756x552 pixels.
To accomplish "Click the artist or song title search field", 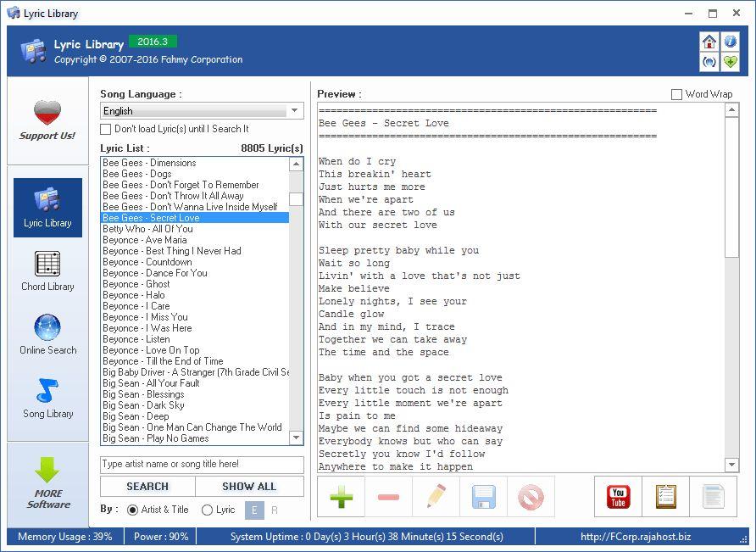I will (x=202, y=465).
